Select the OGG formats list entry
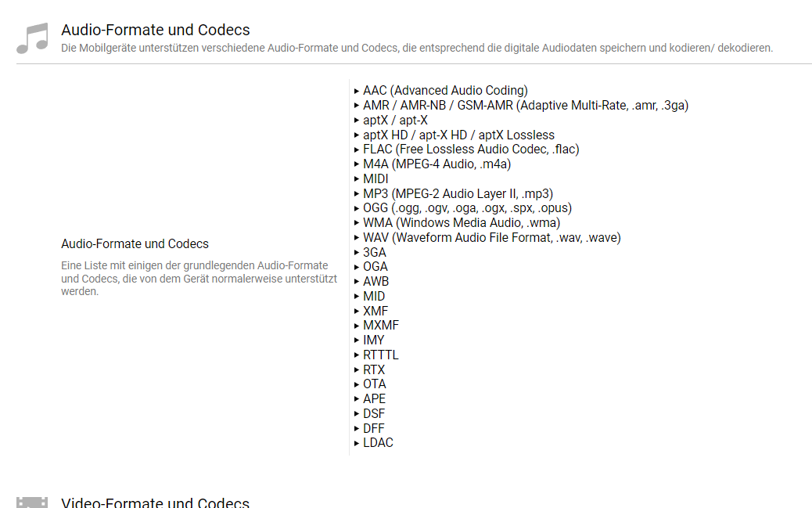The height and width of the screenshot is (508, 812). (x=467, y=208)
